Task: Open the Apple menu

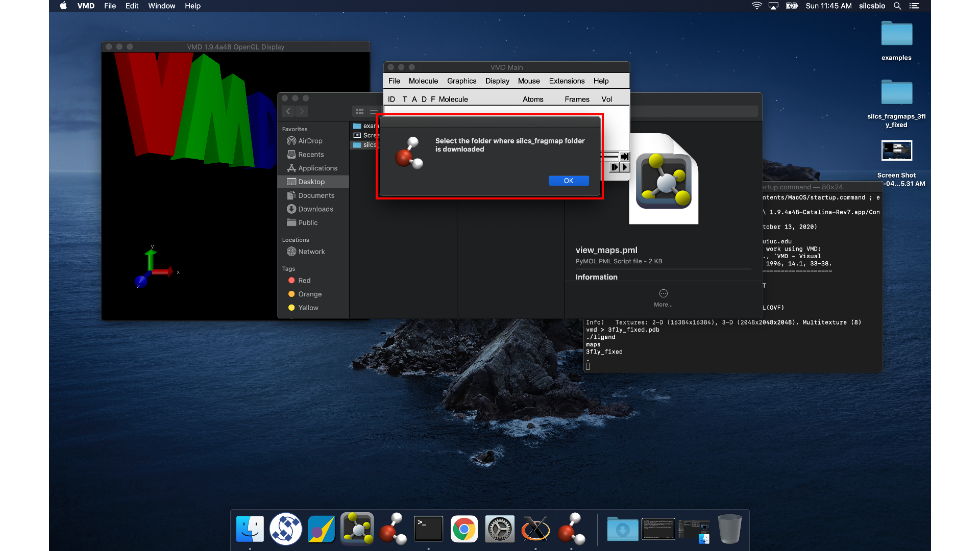Action: (x=63, y=6)
